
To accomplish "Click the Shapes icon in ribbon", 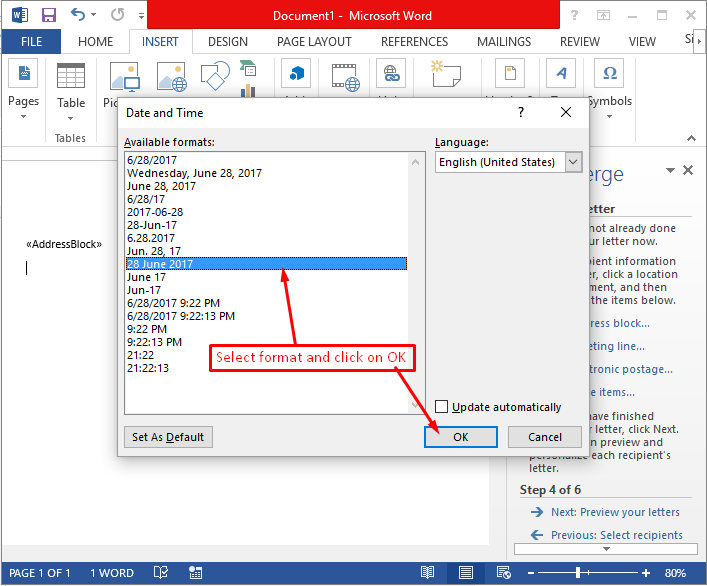I will (x=215, y=76).
